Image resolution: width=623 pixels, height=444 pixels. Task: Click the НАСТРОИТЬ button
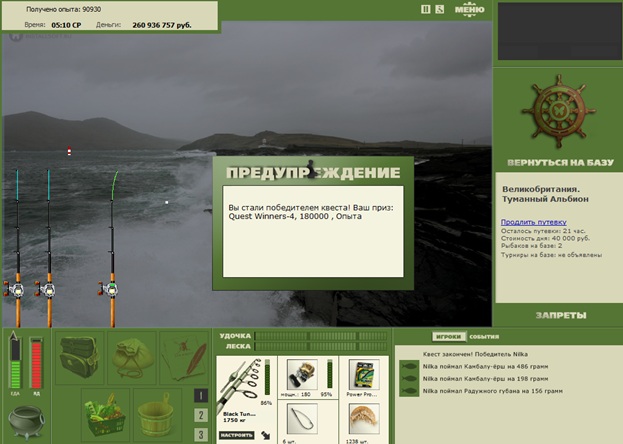coord(236,435)
